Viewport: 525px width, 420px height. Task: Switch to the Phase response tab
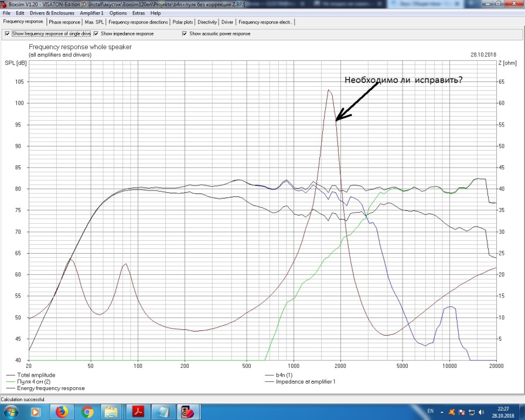[64, 22]
